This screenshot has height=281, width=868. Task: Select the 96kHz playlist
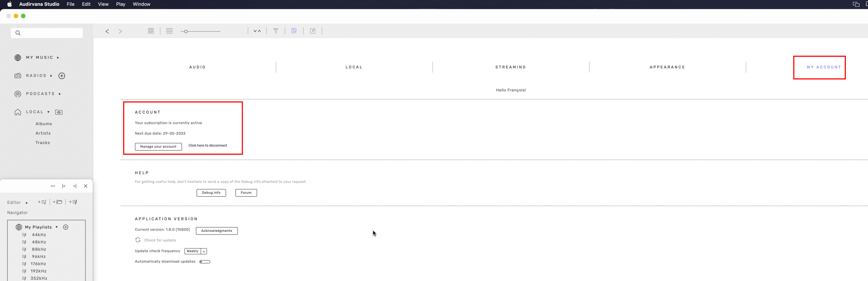pyautogui.click(x=39, y=257)
